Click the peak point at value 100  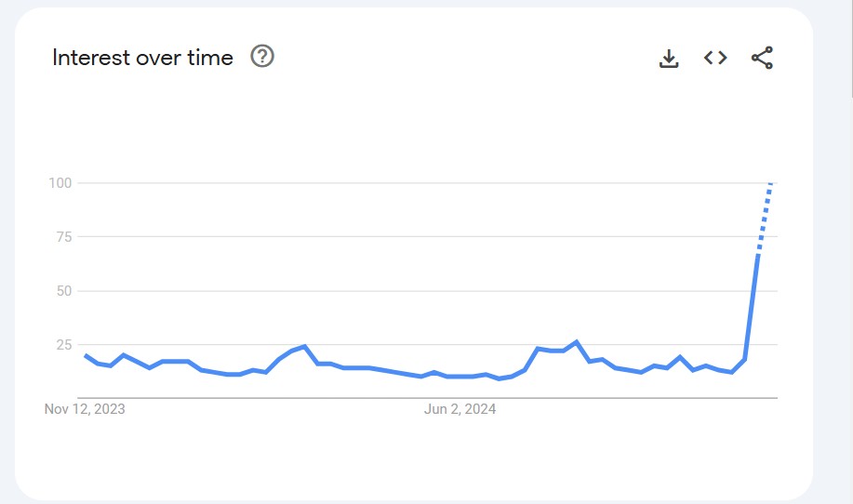click(771, 183)
